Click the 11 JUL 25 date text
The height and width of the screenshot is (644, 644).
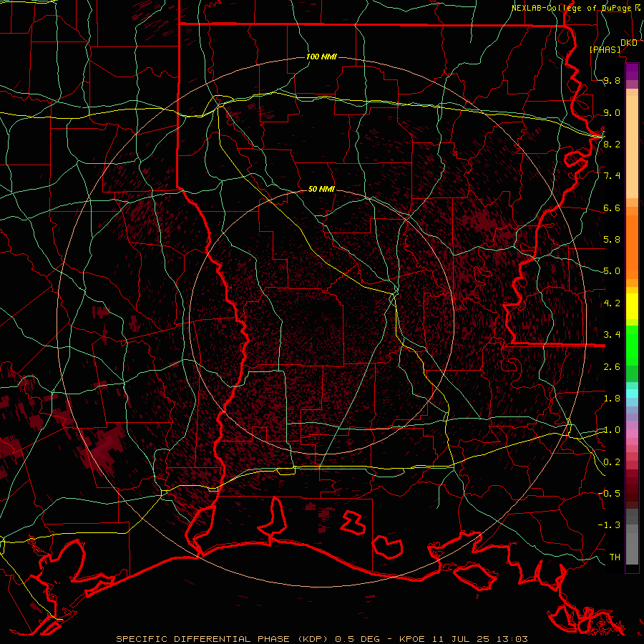click(461, 639)
